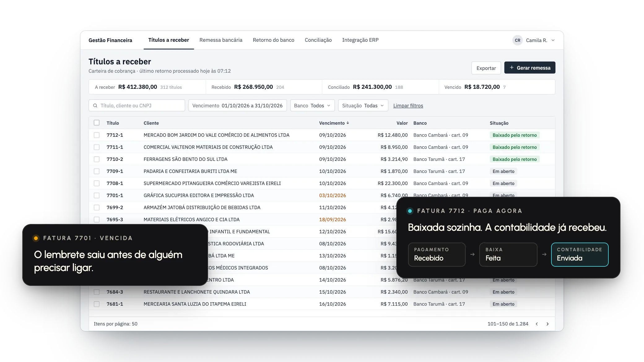Open the Integração ERP tab
644x362 pixels.
coord(360,40)
